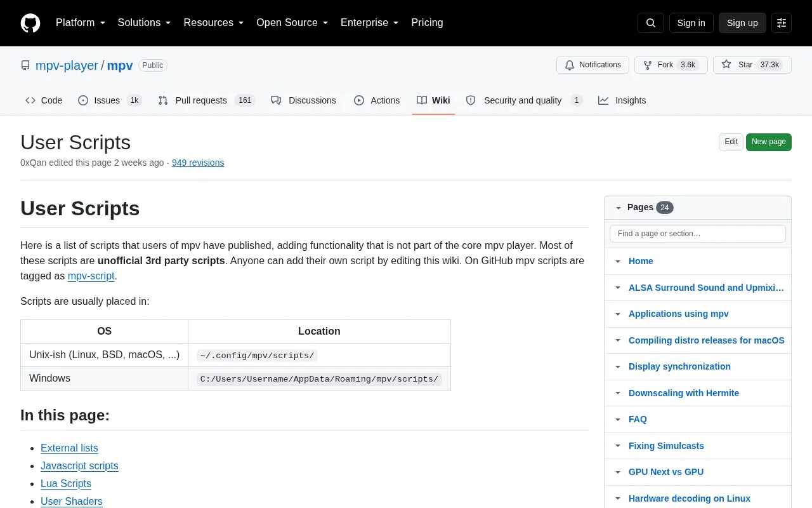The height and width of the screenshot is (508, 812).
Task: Go to the Insights tab
Action: click(622, 100)
